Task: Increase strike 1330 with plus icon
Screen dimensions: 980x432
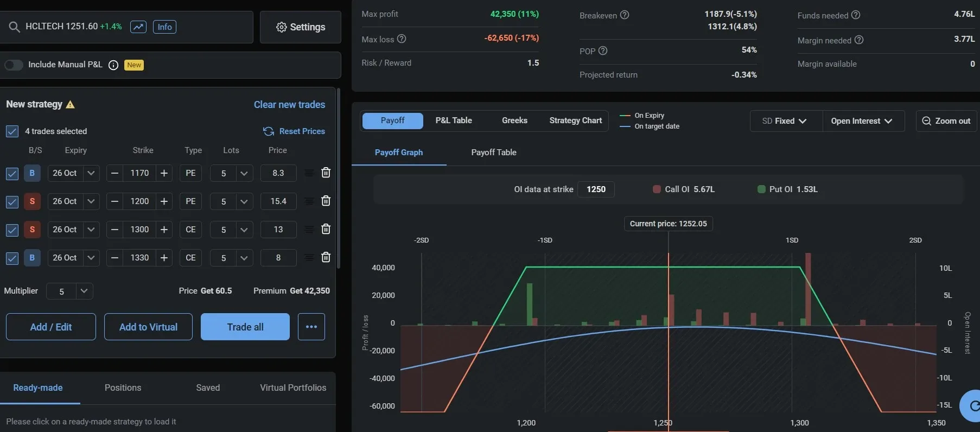Action: [164, 258]
